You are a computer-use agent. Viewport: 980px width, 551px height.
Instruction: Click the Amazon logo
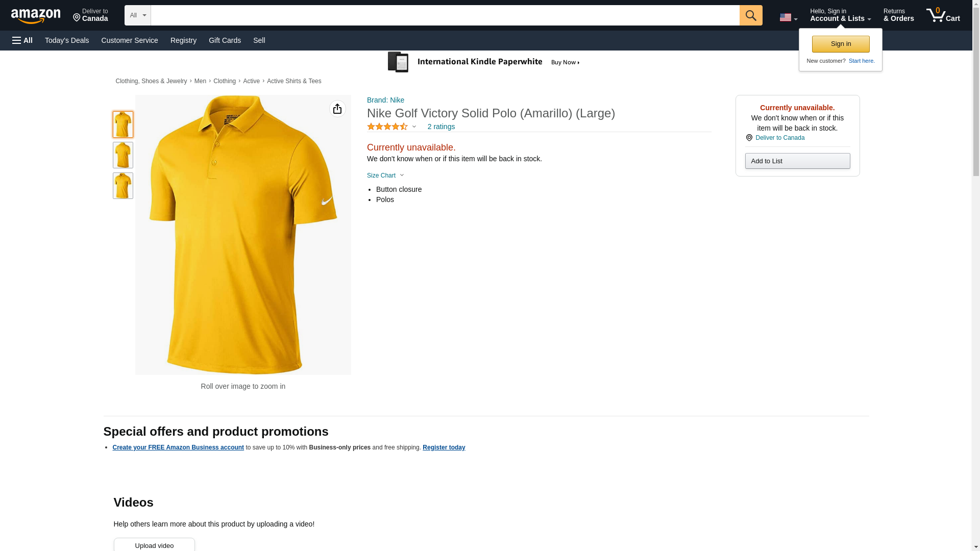click(x=36, y=16)
